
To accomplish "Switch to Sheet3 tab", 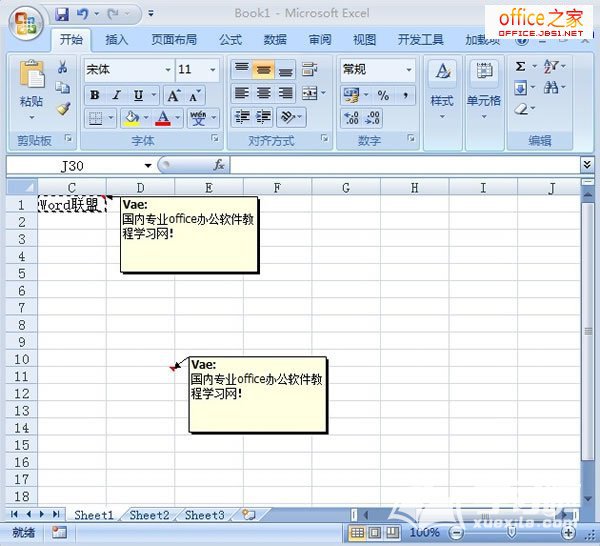I will (x=204, y=515).
